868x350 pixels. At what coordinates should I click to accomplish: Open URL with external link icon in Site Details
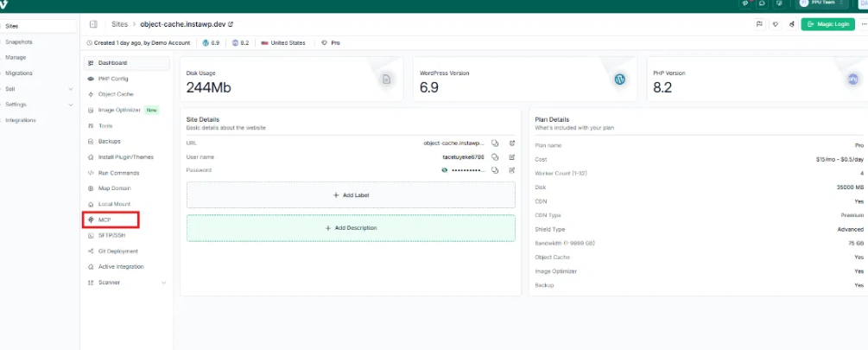coord(512,143)
